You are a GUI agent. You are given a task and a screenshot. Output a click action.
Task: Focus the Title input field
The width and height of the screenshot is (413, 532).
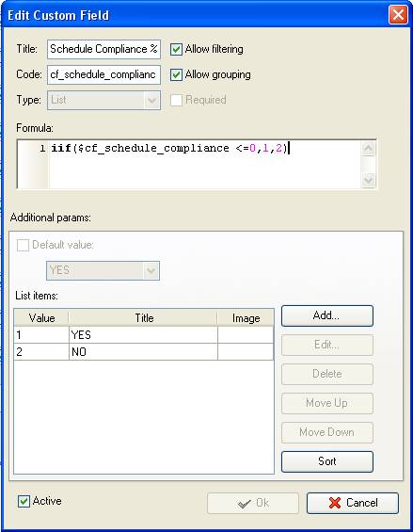pos(103,49)
